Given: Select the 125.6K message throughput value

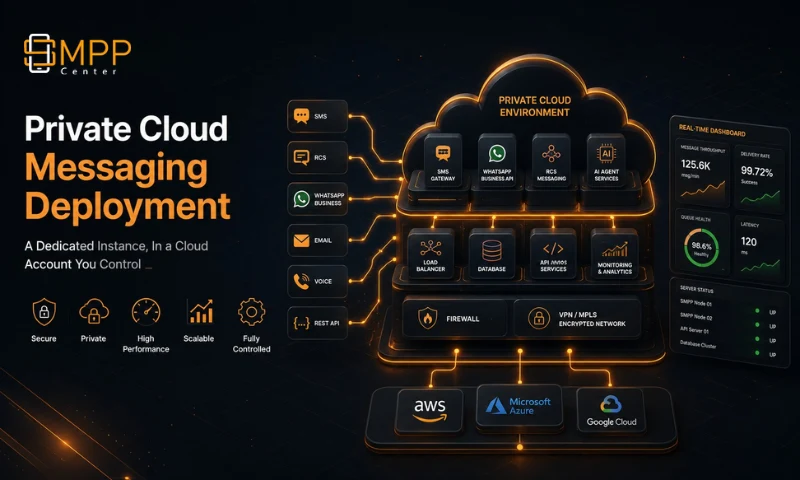Looking at the screenshot, I should coord(695,165).
